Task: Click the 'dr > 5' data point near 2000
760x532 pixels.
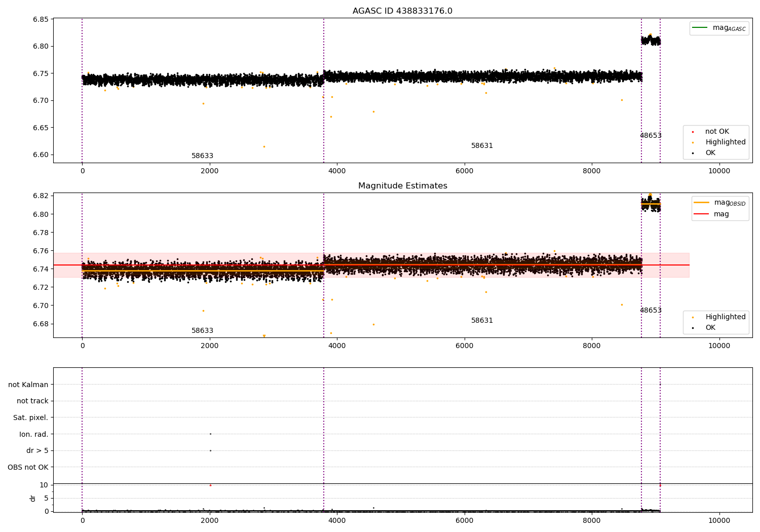Action: pyautogui.click(x=210, y=450)
